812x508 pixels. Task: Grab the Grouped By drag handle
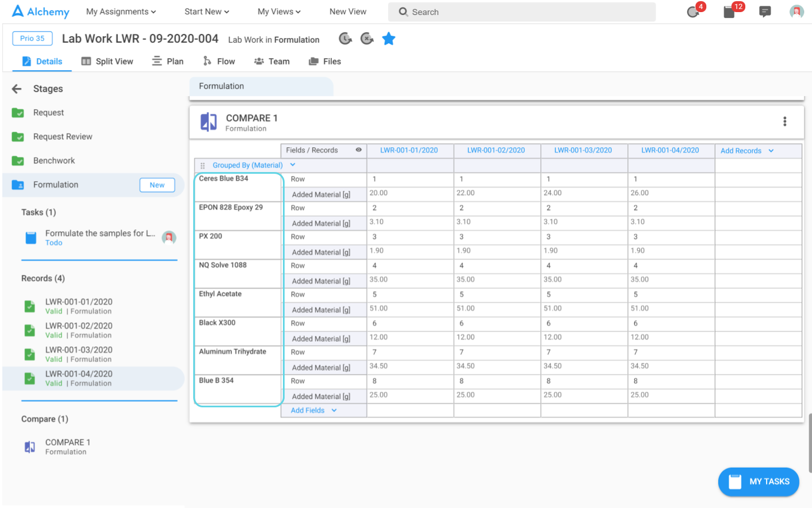[202, 165]
